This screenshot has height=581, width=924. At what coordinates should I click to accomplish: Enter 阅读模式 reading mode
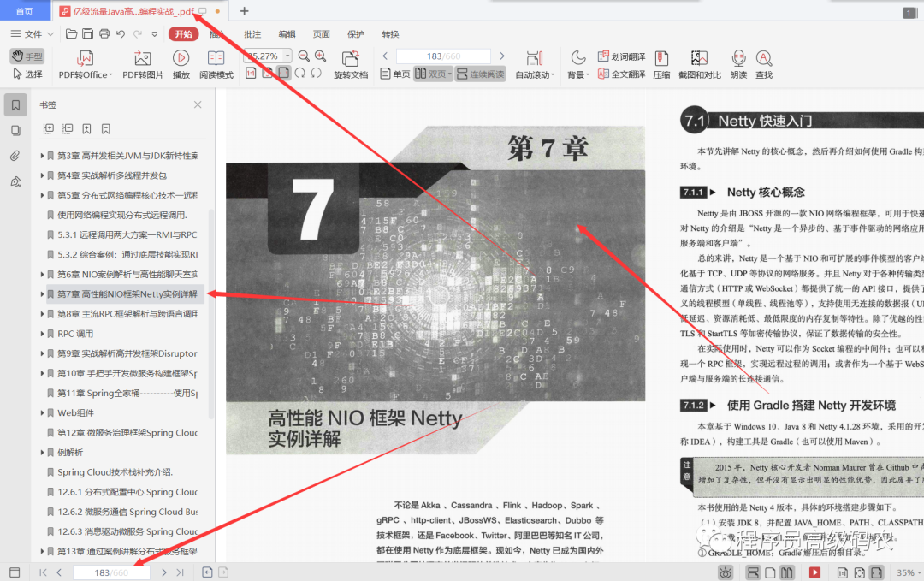point(216,65)
